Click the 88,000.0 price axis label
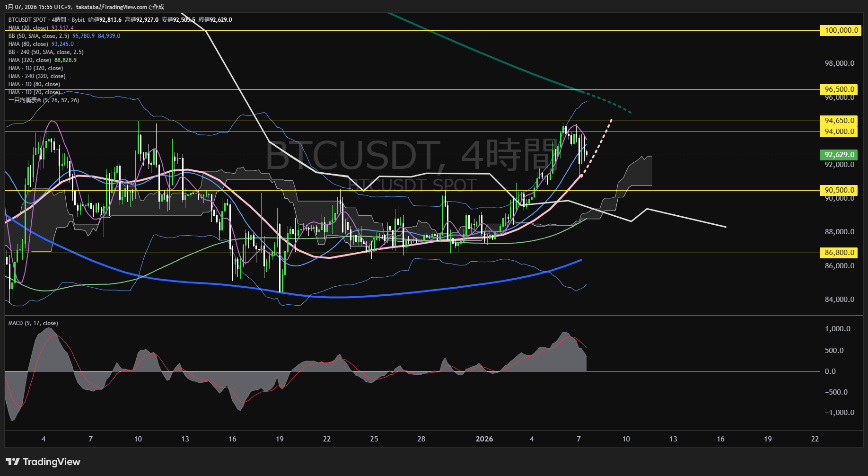Image resolution: width=868 pixels, height=476 pixels. (x=840, y=232)
